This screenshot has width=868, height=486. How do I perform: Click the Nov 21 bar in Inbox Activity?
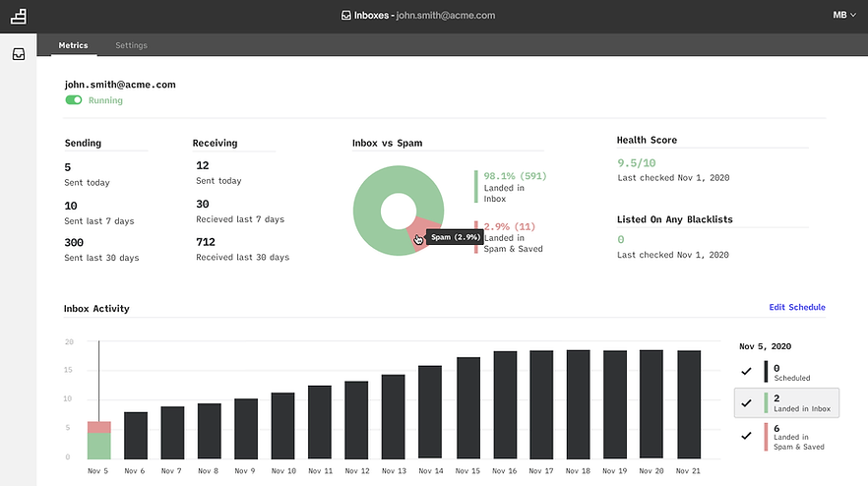[x=689, y=404]
